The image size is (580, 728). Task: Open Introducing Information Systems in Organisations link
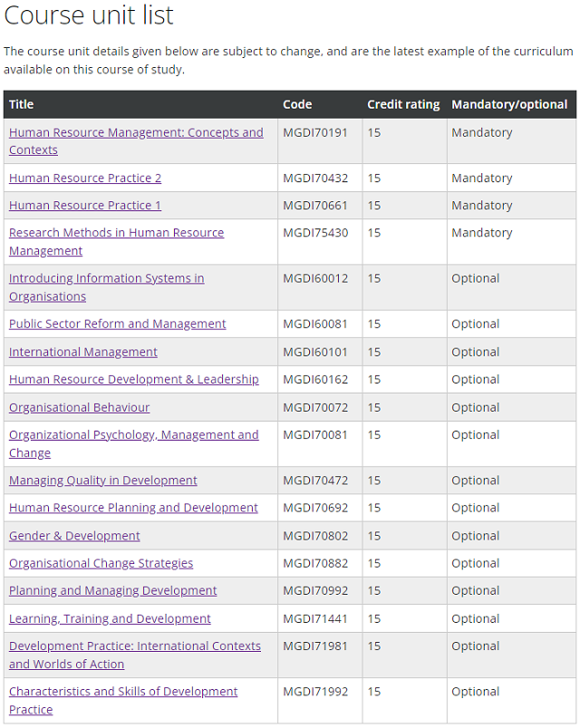coord(106,287)
